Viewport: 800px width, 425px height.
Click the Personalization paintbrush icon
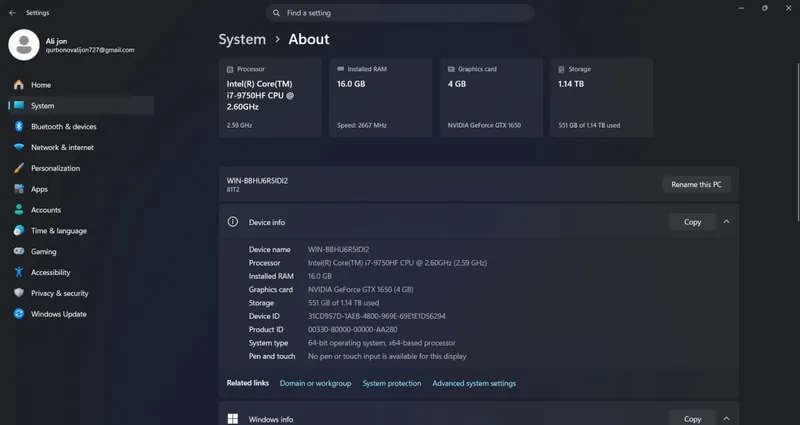click(19, 168)
